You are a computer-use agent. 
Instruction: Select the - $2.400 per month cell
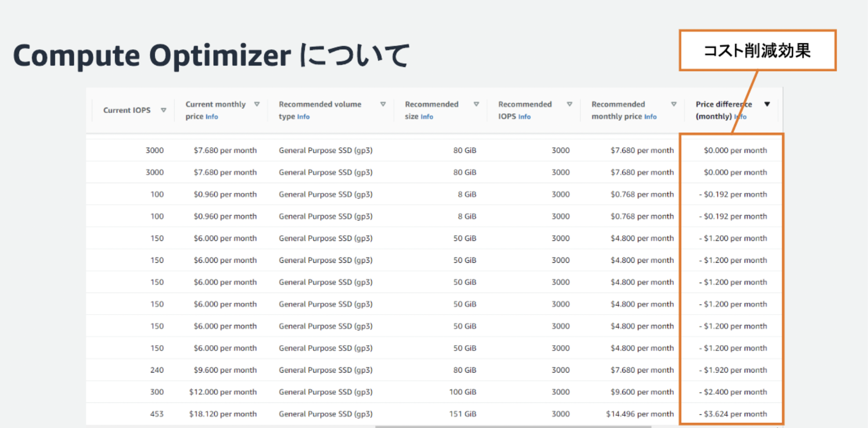(733, 392)
